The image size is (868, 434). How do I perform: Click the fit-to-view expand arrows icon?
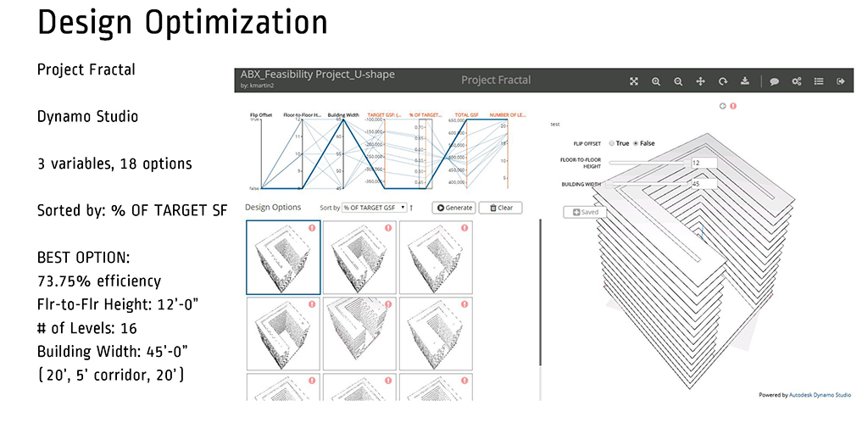(x=634, y=81)
